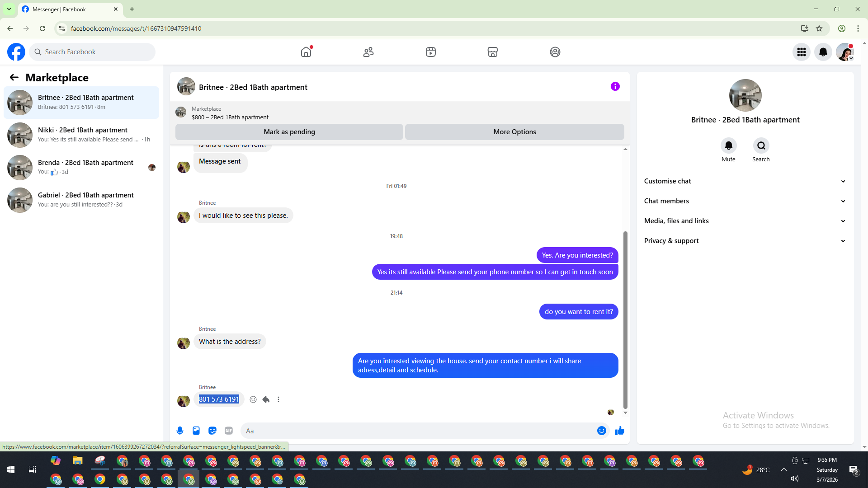
Task: Open the Nikki 2Bed 1Bath apartment conversation
Action: point(81,135)
